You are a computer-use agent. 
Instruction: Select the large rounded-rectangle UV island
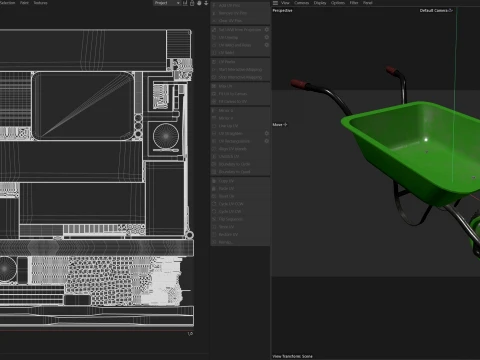coord(83,106)
